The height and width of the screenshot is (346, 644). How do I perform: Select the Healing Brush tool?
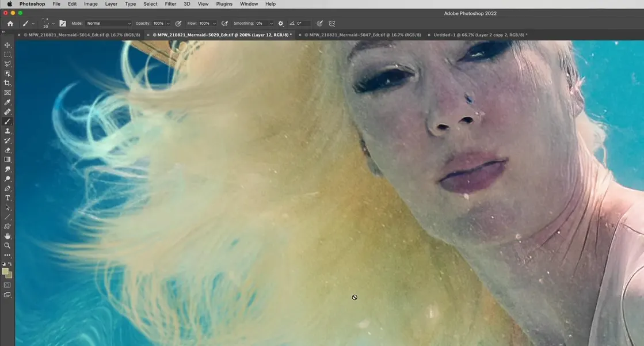(x=7, y=112)
